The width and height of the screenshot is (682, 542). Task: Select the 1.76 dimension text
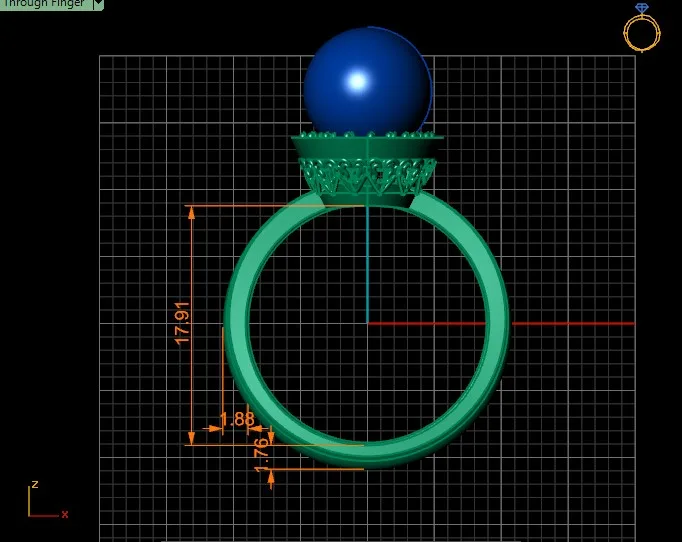coord(261,455)
